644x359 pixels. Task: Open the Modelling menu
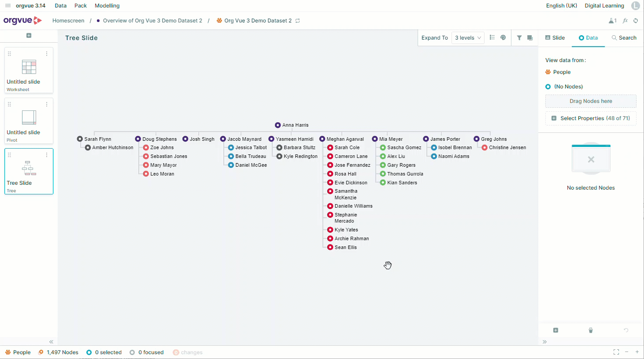click(x=107, y=6)
